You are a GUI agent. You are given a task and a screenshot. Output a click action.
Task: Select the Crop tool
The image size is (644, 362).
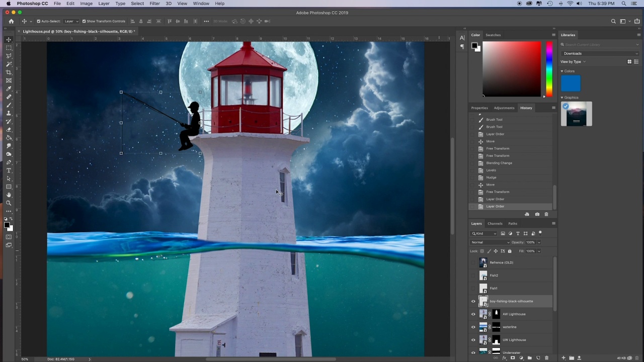(x=9, y=72)
